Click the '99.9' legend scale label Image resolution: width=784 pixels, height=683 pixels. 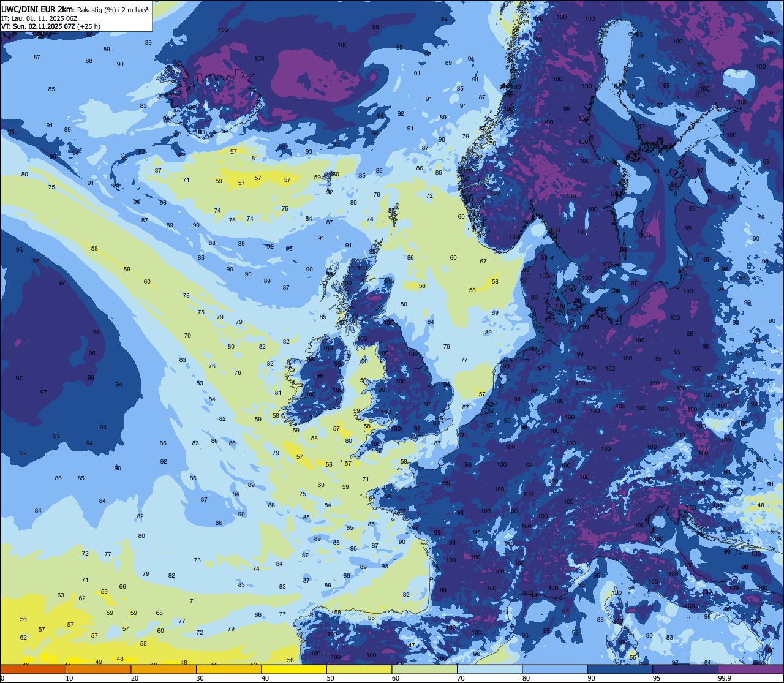(x=725, y=678)
